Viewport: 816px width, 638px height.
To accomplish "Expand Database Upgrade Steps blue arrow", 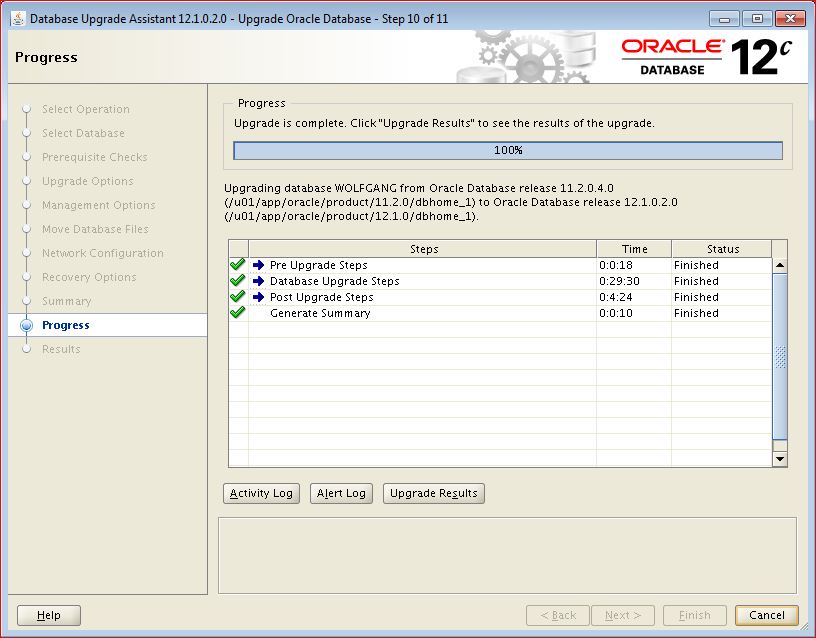I will pos(258,281).
